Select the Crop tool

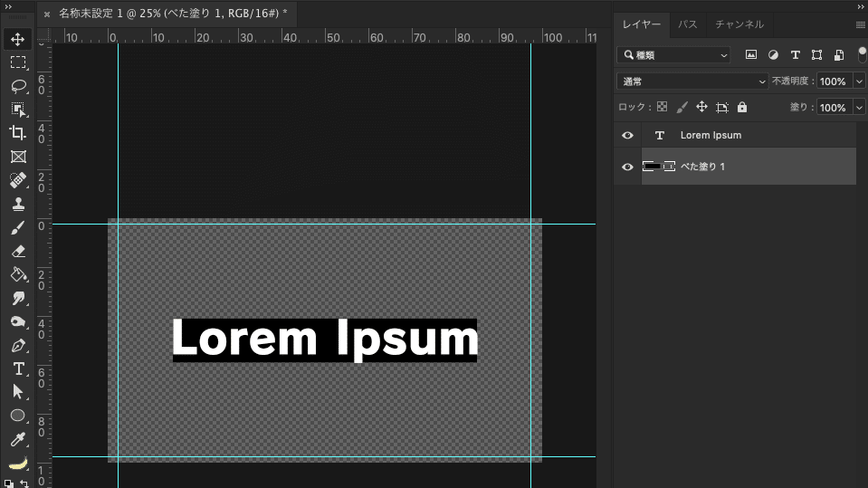(18, 133)
